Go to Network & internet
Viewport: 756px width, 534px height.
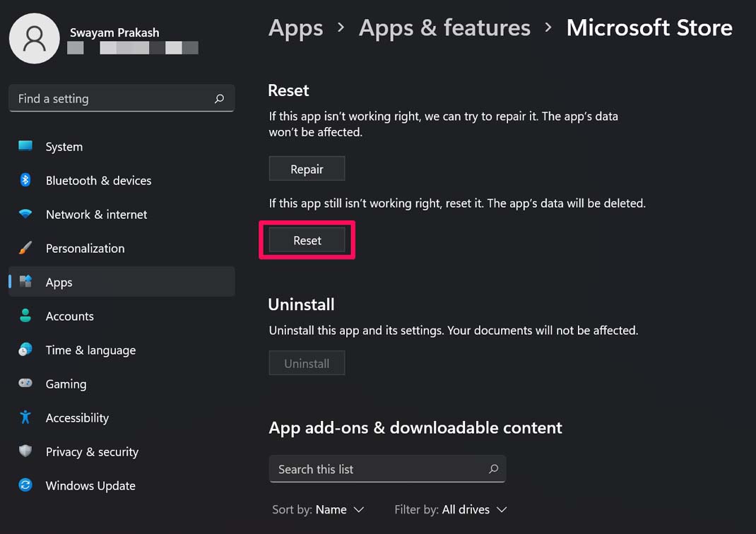[122, 214]
